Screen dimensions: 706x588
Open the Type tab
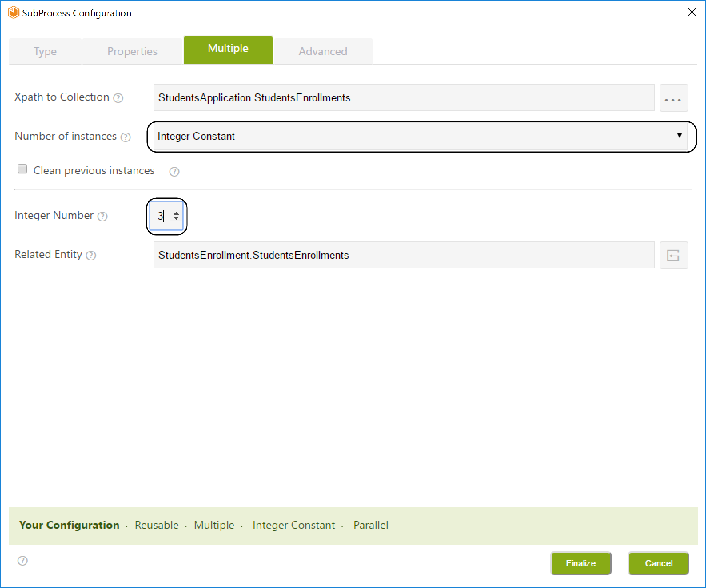pos(45,51)
